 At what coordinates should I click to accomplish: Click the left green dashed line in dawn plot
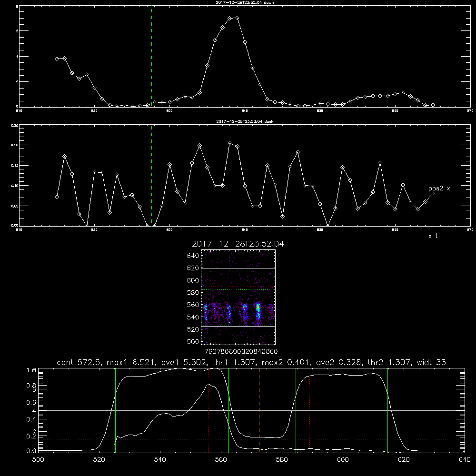tap(151, 56)
